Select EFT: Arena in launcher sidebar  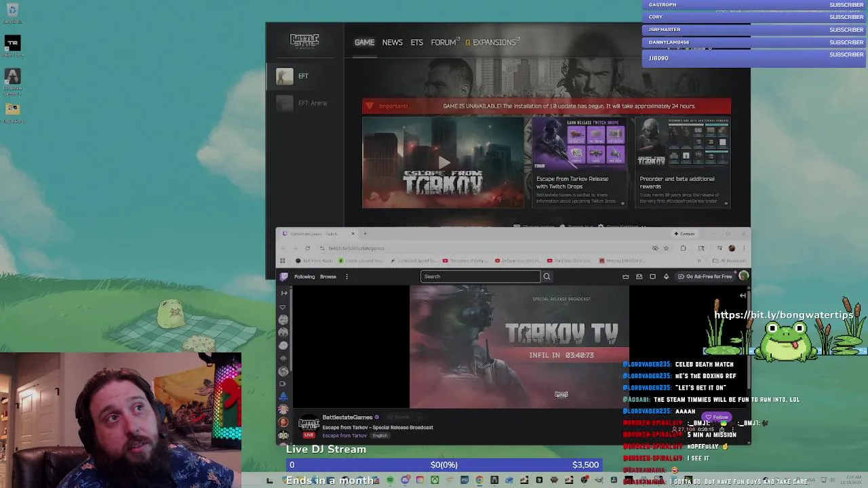click(x=304, y=103)
